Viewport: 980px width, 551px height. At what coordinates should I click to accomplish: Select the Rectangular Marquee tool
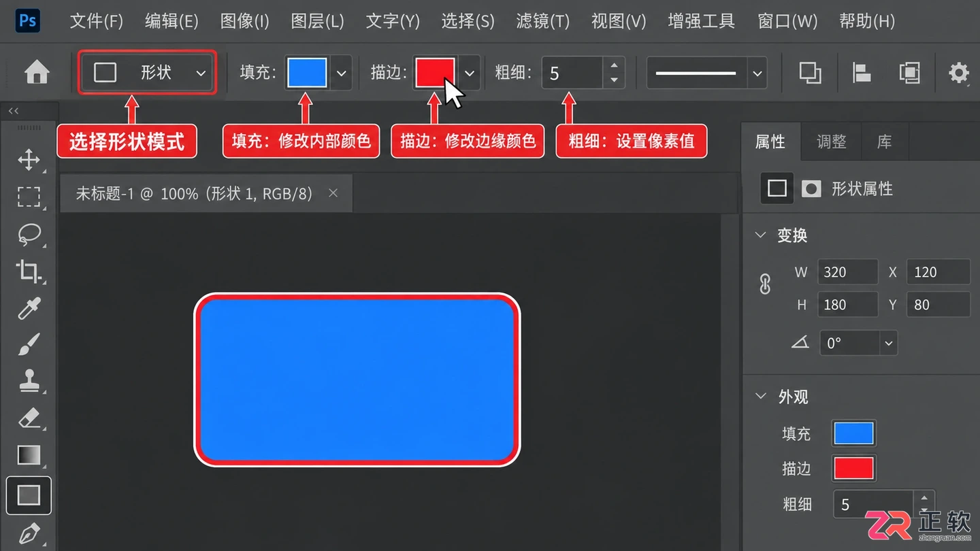click(29, 197)
